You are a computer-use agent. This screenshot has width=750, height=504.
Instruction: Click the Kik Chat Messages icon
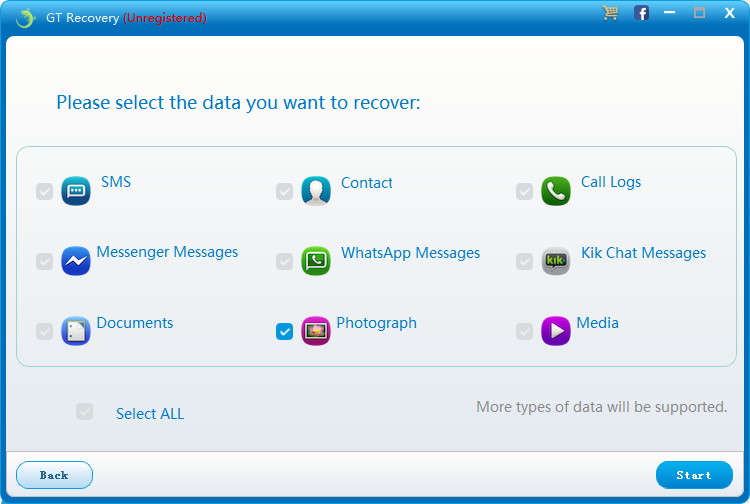pyautogui.click(x=556, y=261)
